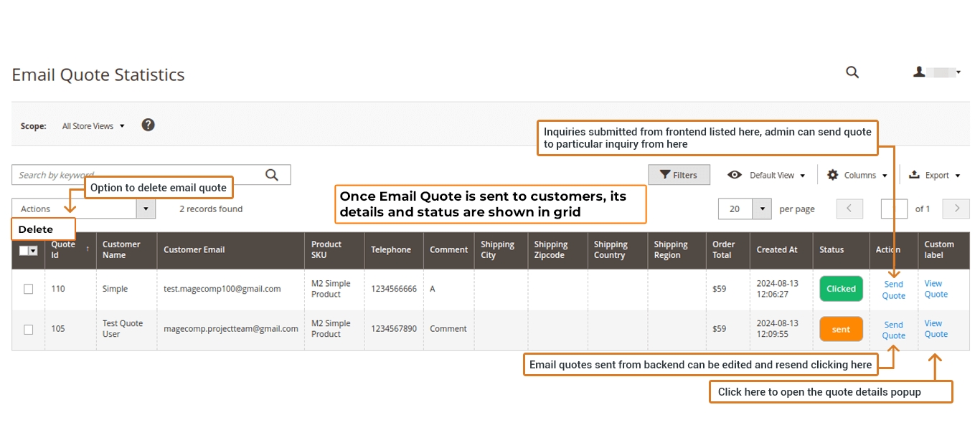Open the Default View menu
This screenshot has height=430, width=980.
pyautogui.click(x=766, y=175)
